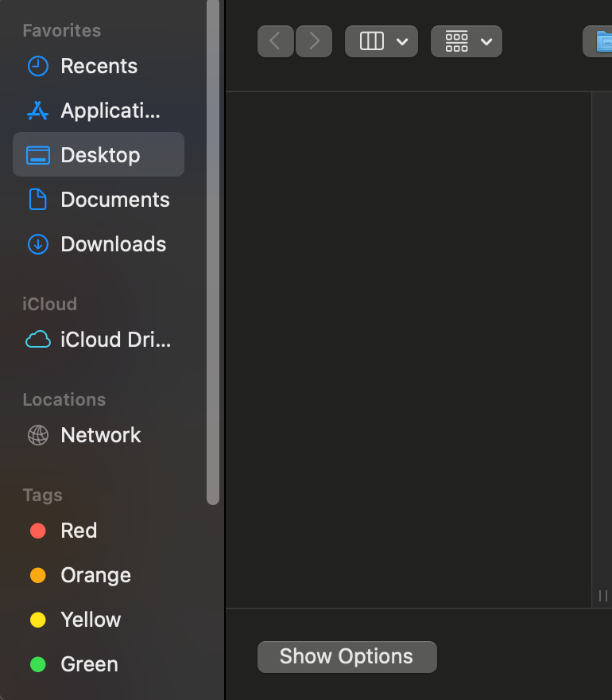Screen dimensions: 612x700
Task: Click the Forward navigation arrow
Action: (314, 41)
